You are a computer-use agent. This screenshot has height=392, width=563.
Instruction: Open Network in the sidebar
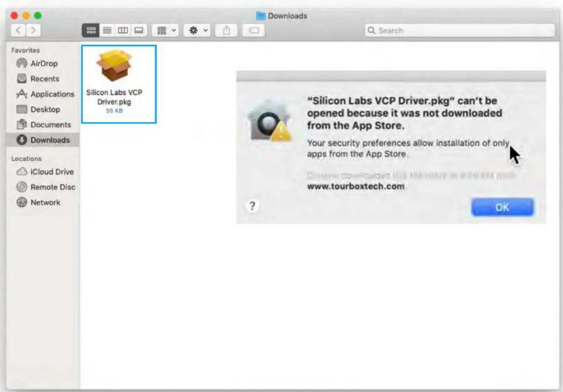click(x=42, y=203)
